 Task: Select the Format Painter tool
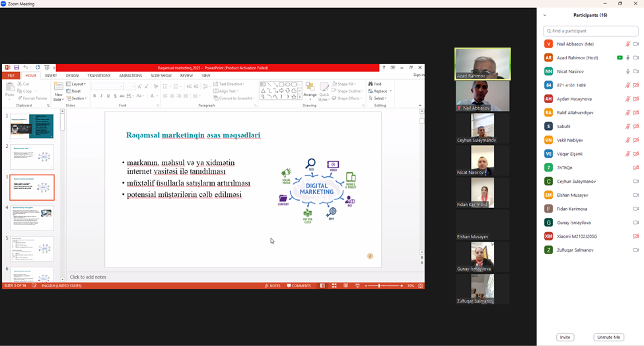coord(32,98)
